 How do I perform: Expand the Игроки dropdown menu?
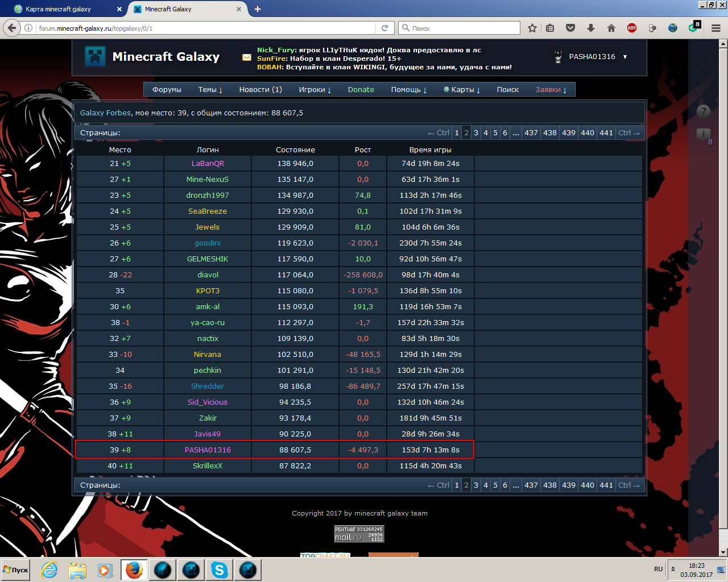tap(315, 90)
